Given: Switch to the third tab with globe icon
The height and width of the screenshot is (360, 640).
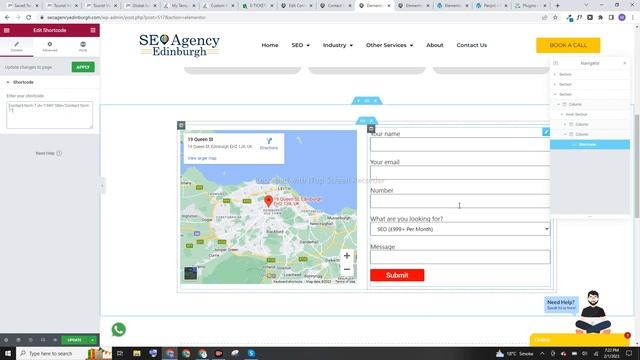Looking at the screenshot, I should (x=83, y=47).
